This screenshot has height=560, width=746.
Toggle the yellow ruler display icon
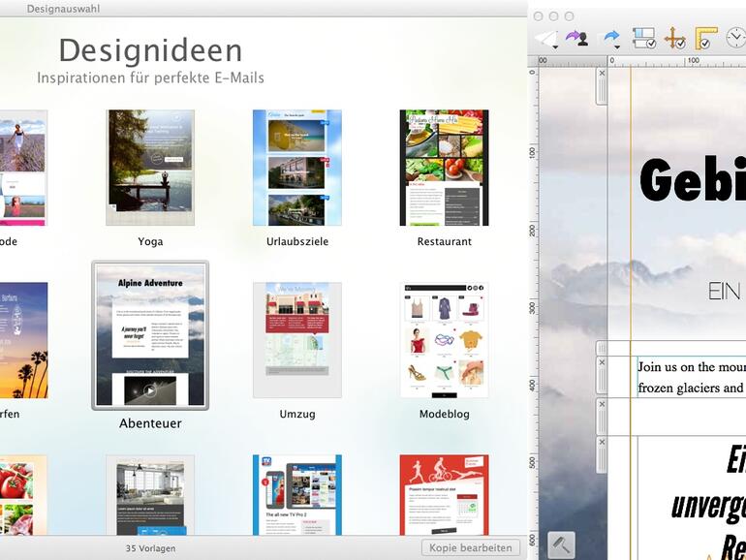(706, 38)
